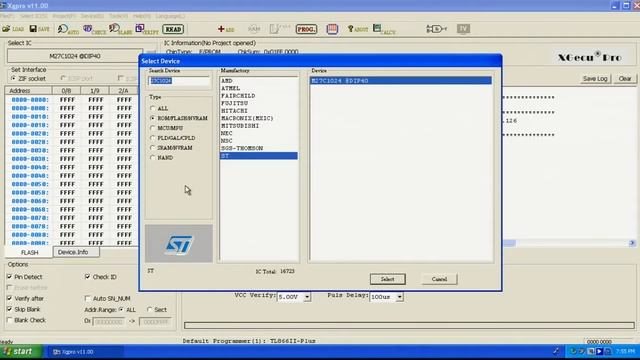Click the CALCU calculator toolbar icon
This screenshot has width=640, height=360.
point(384,29)
